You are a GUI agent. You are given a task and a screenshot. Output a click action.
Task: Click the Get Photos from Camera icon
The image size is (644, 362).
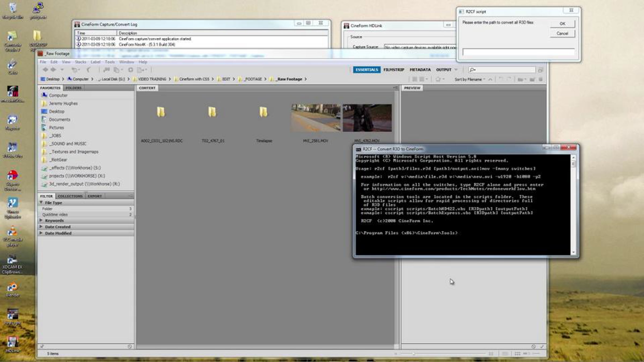[x=107, y=70]
